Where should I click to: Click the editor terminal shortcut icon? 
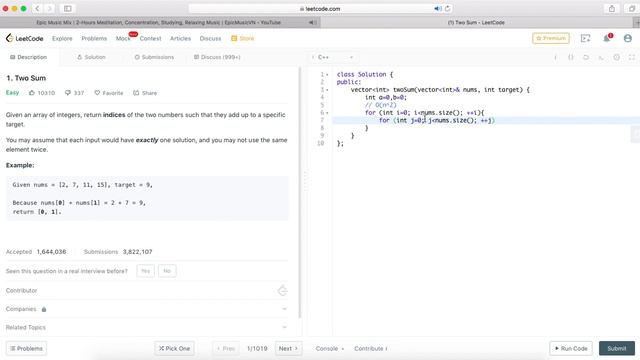tap(601, 57)
